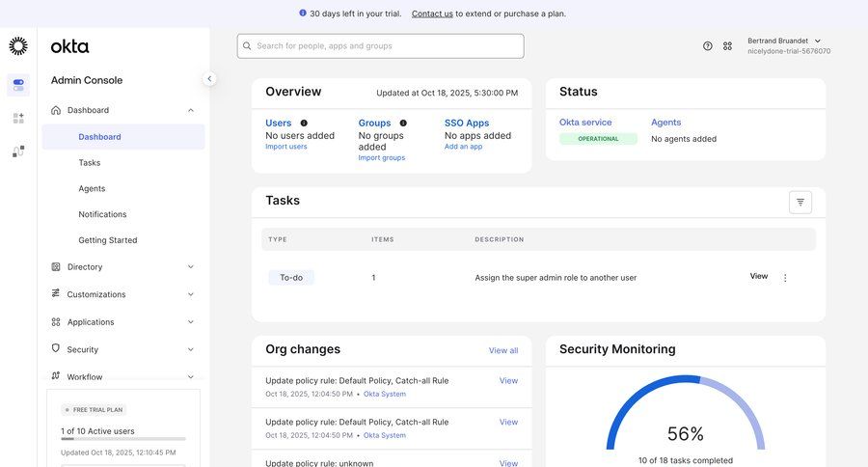Image resolution: width=868 pixels, height=467 pixels.
Task: Open the Tasks menu item
Action: [x=89, y=163]
